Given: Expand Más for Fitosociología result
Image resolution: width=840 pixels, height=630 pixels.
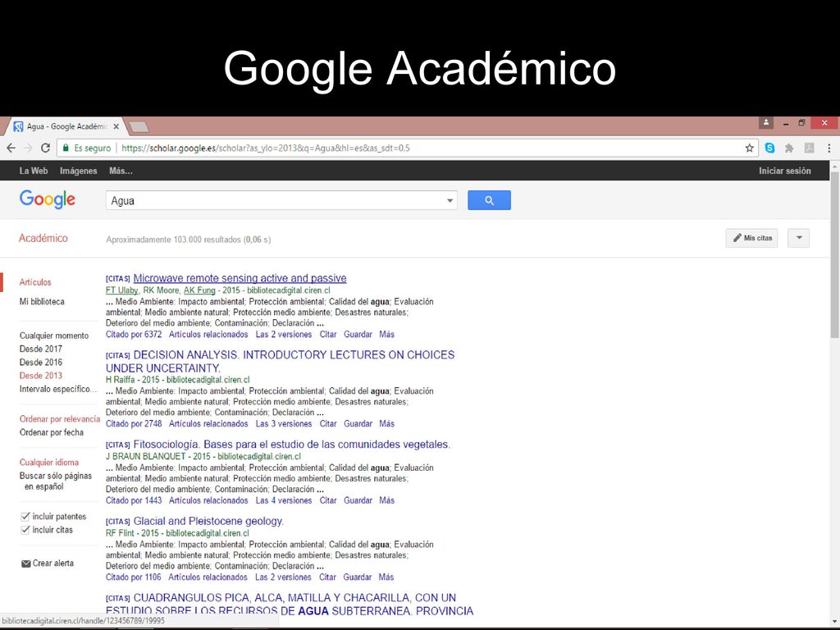Looking at the screenshot, I should tap(387, 500).
